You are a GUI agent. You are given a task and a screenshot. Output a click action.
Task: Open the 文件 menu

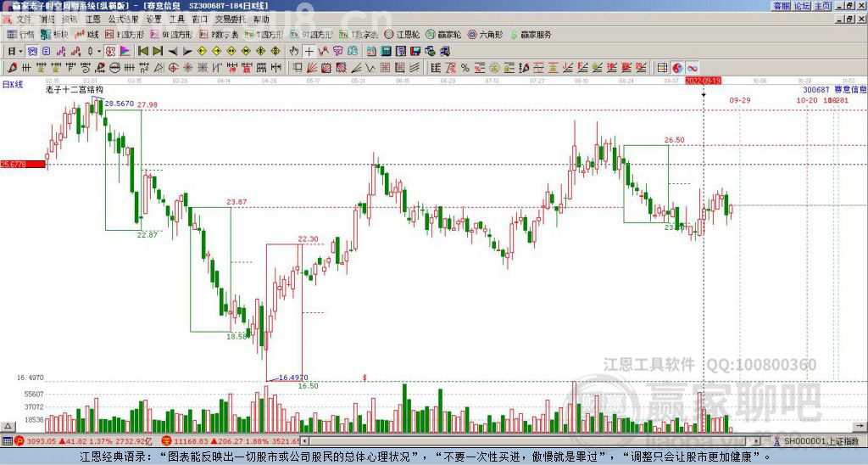click(23, 20)
